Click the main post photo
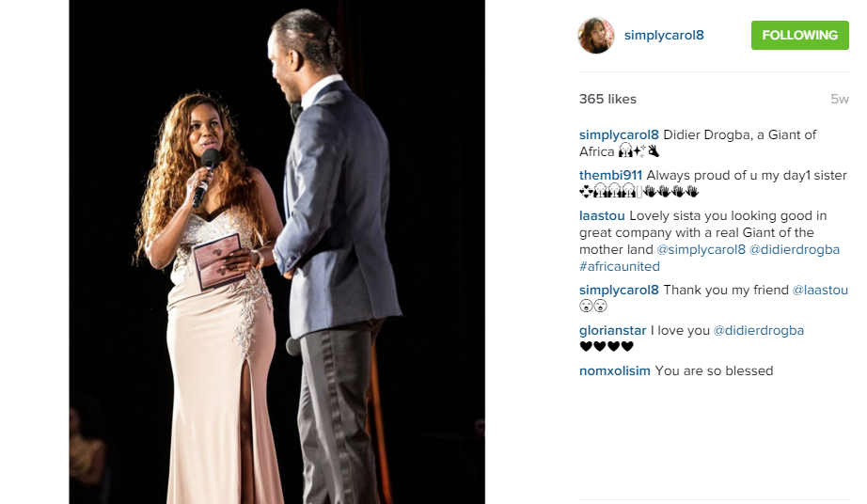The image size is (867, 504). tap(277, 252)
